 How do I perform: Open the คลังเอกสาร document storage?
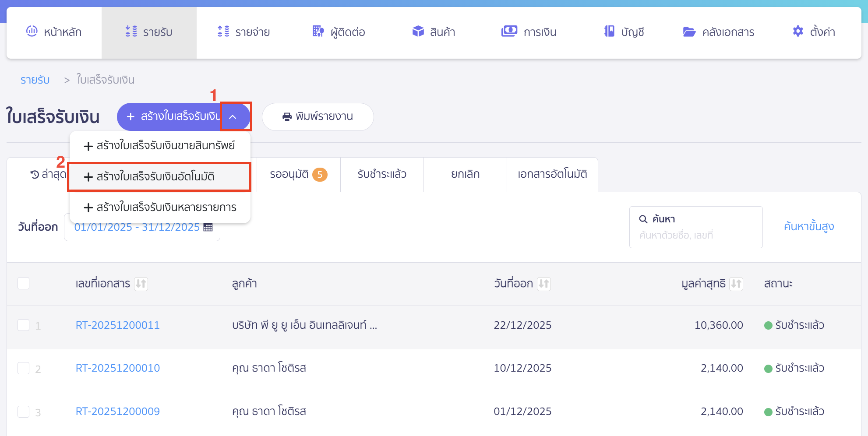click(x=719, y=32)
